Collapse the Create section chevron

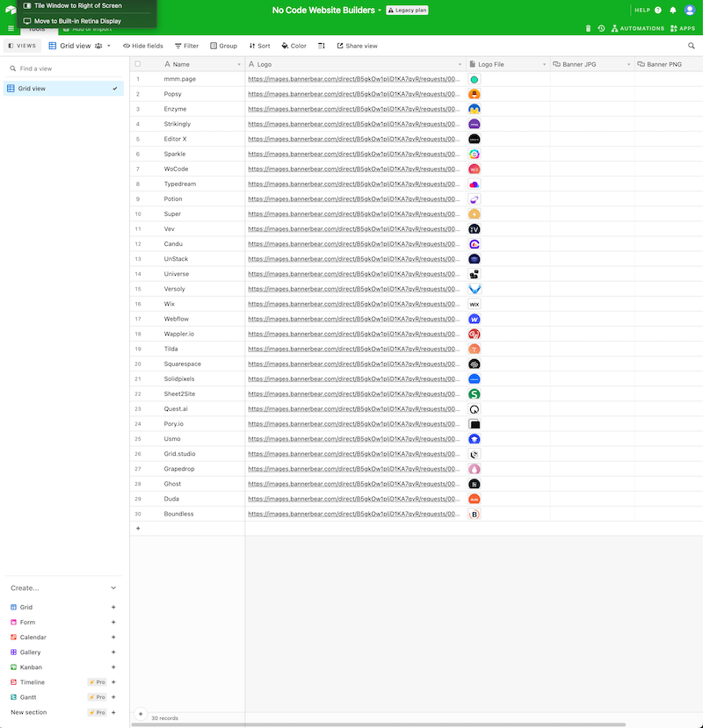113,588
